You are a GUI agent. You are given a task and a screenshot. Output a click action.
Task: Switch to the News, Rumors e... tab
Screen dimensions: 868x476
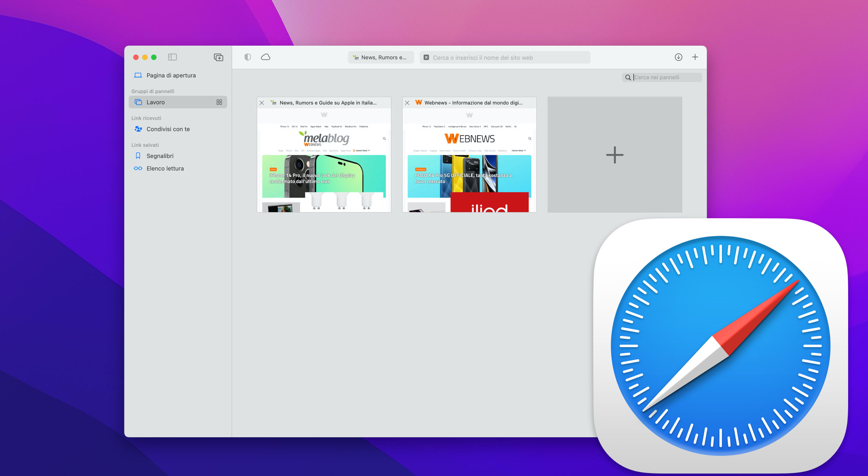point(381,57)
